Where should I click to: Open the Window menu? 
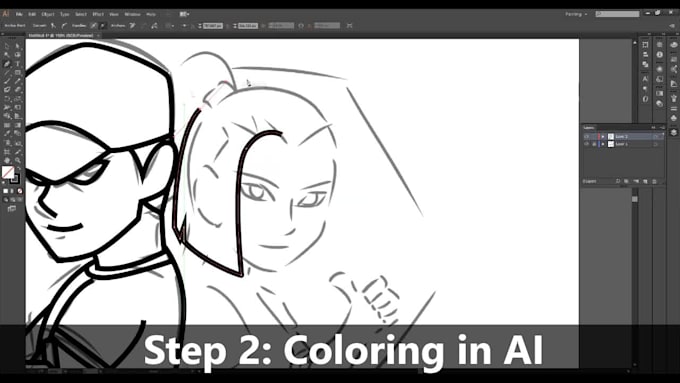[132, 14]
